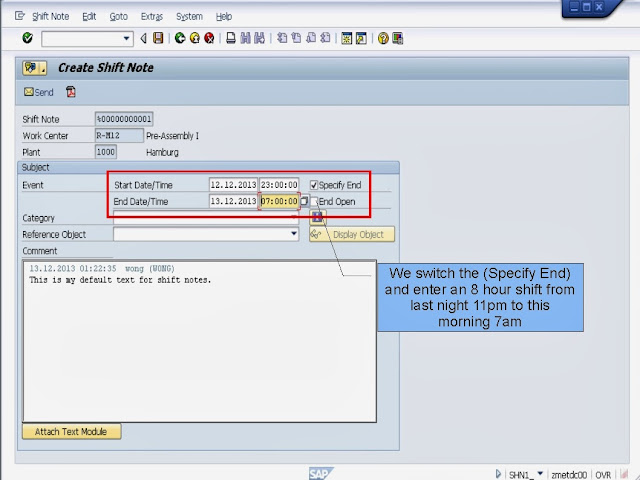Click the icon button right of Category
Viewport: 640px width, 480px height.
(318, 218)
